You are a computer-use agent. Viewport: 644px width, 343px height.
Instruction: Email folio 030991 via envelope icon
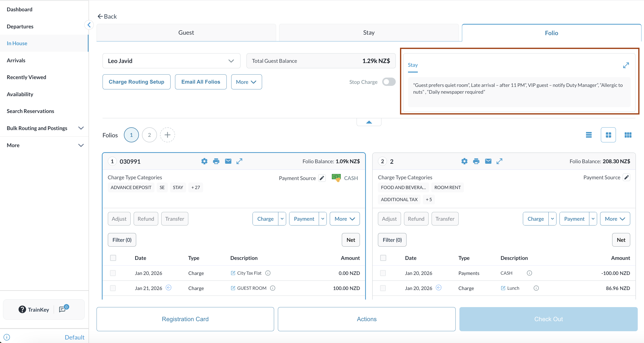tap(228, 161)
